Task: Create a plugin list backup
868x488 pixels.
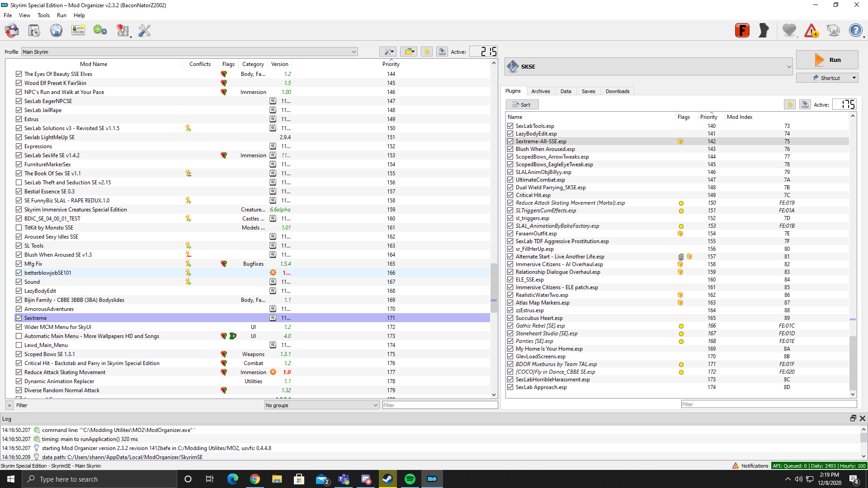Action: pyautogui.click(x=805, y=104)
